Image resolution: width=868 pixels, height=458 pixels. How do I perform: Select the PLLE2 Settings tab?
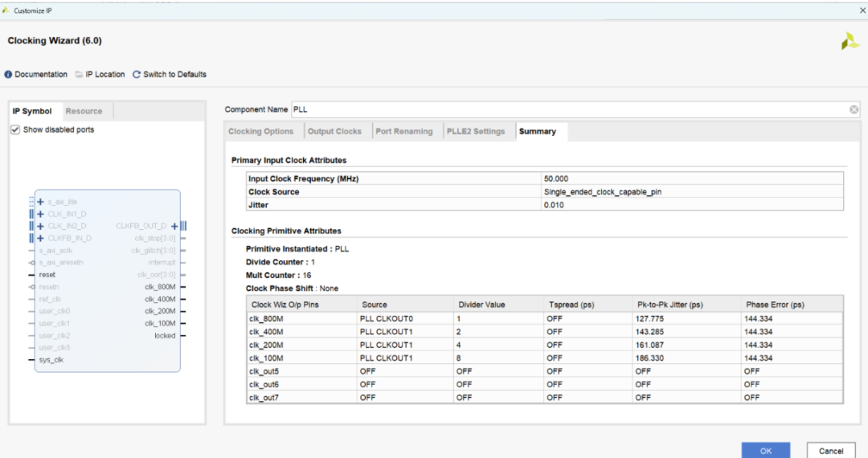coord(476,132)
